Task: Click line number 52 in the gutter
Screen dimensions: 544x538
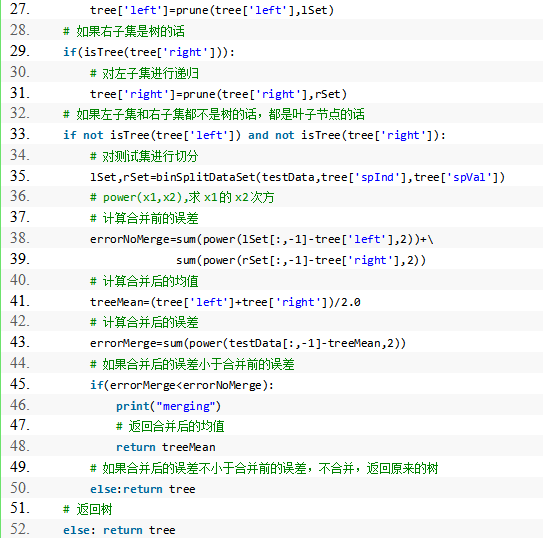Action: click(x=20, y=529)
